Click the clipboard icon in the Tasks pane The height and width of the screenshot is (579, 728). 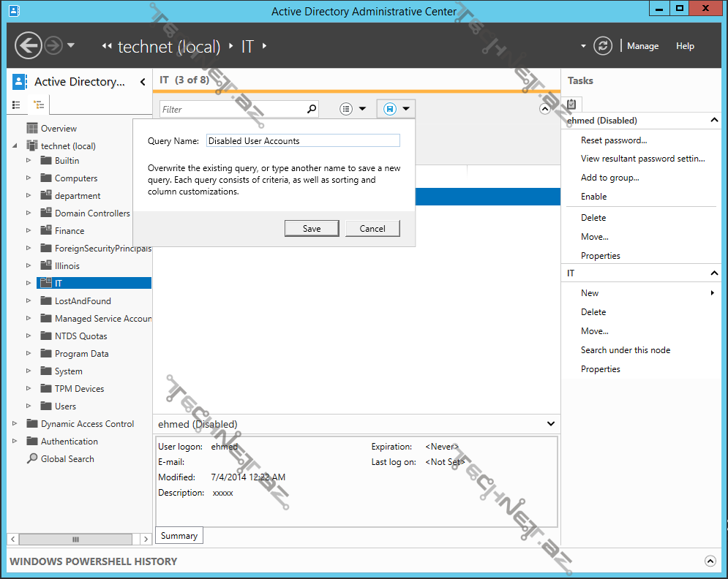tap(571, 103)
